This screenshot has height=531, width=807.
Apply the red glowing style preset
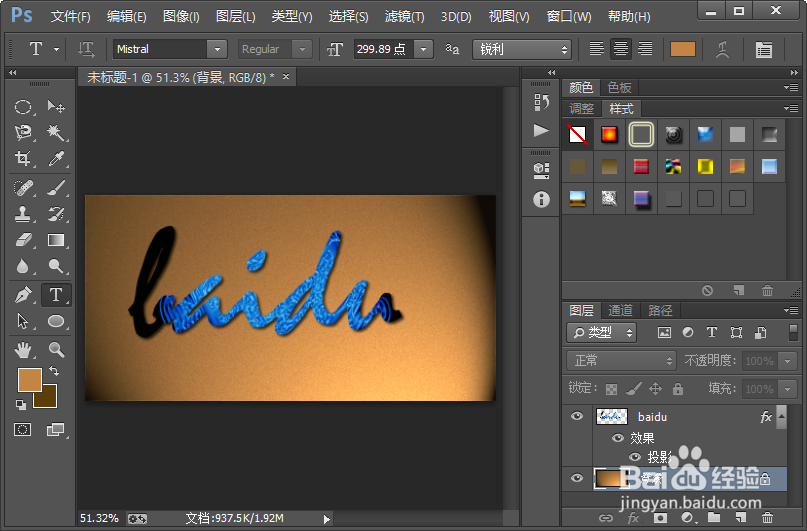(609, 135)
